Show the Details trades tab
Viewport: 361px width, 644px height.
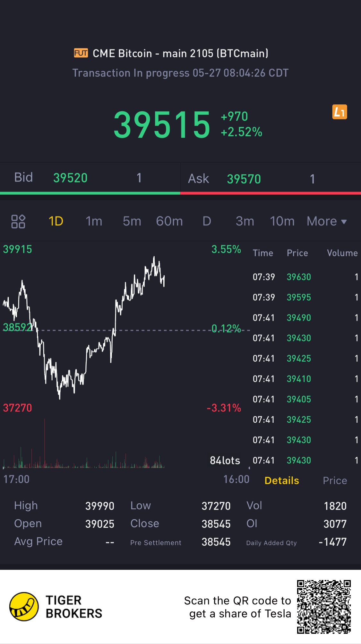(282, 481)
